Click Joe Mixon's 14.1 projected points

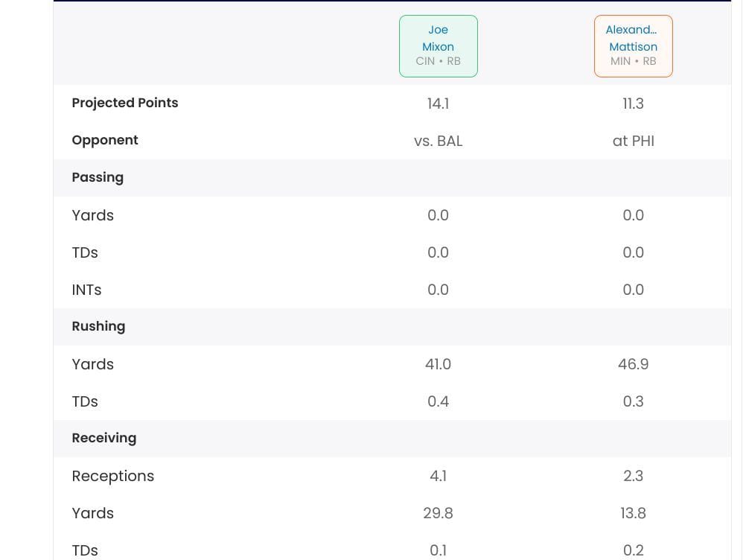(x=438, y=104)
